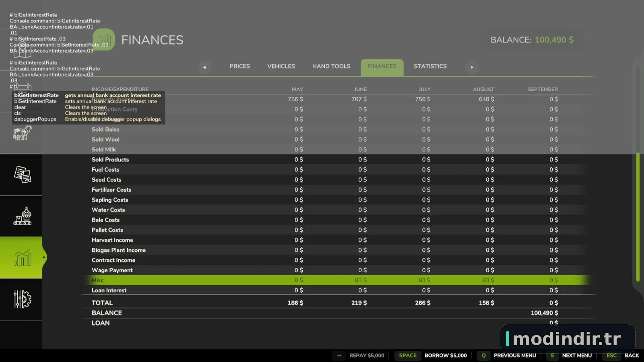Viewport: 644px width, 362px height.
Task: Click Next Menu button
Action: point(570,356)
